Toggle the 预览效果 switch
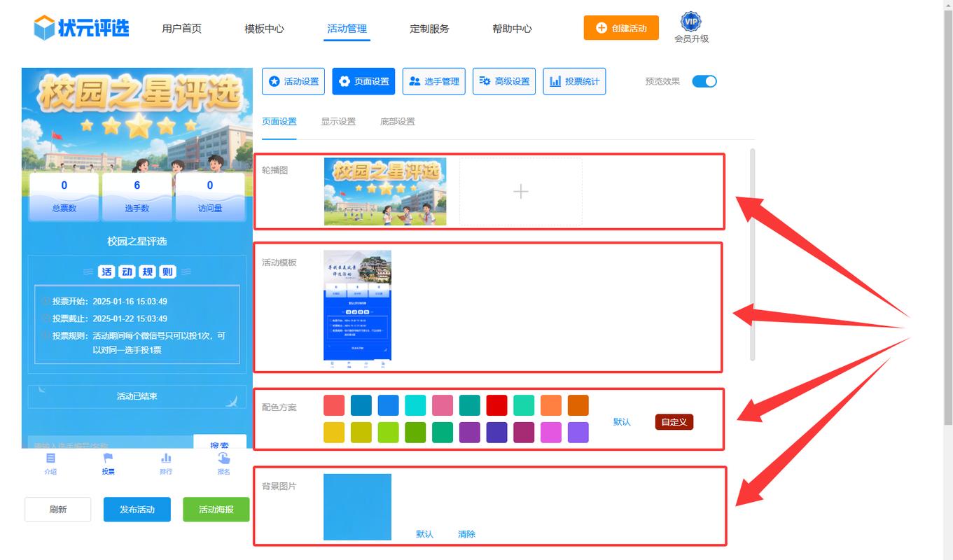Screen dimensions: 953x560 pyautogui.click(x=704, y=81)
